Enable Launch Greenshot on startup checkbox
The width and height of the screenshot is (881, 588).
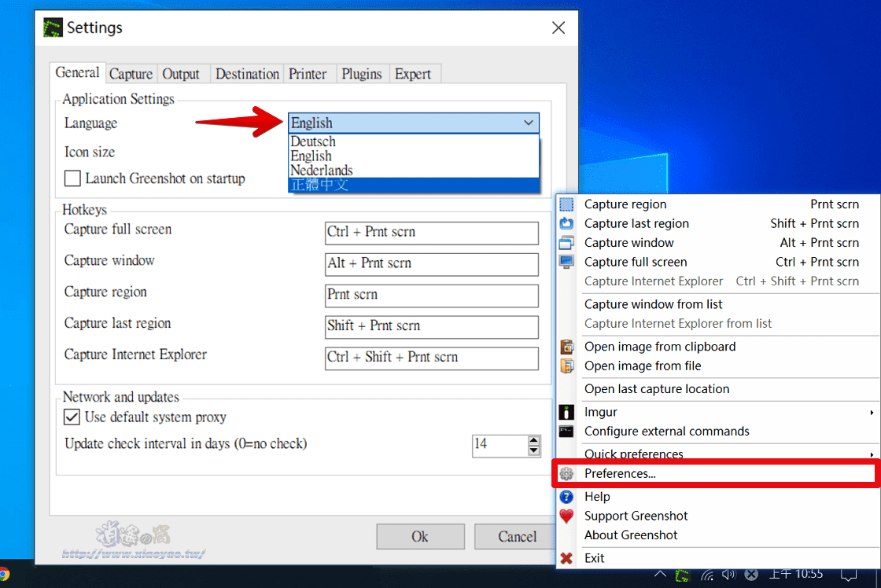coord(72,178)
